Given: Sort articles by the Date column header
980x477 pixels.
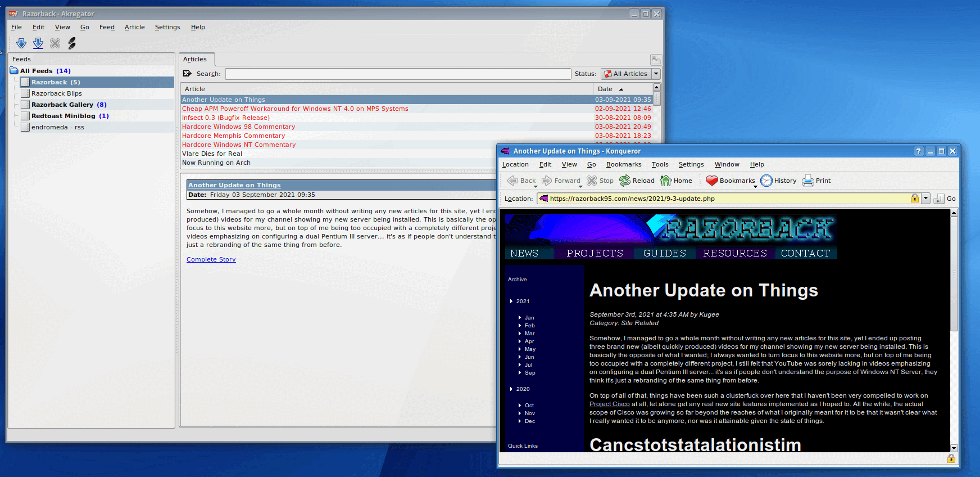Looking at the screenshot, I should pos(623,89).
